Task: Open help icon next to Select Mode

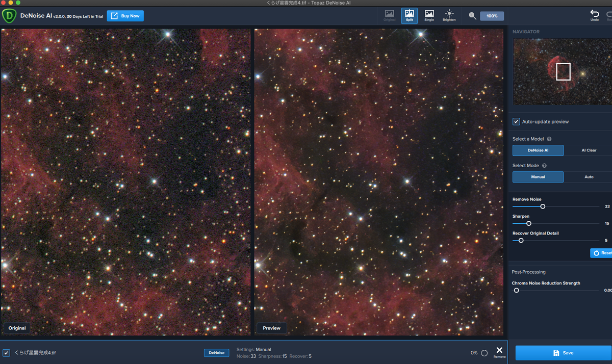Action: point(544,166)
